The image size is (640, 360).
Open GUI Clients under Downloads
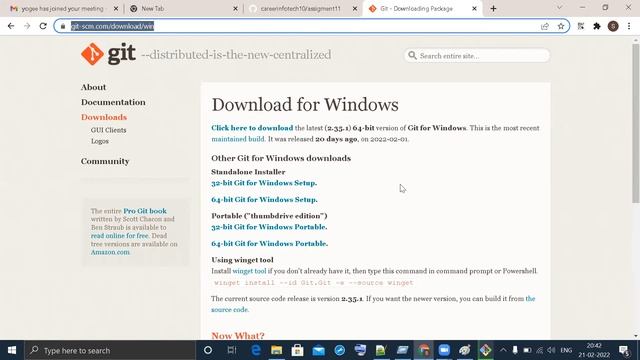(109, 130)
